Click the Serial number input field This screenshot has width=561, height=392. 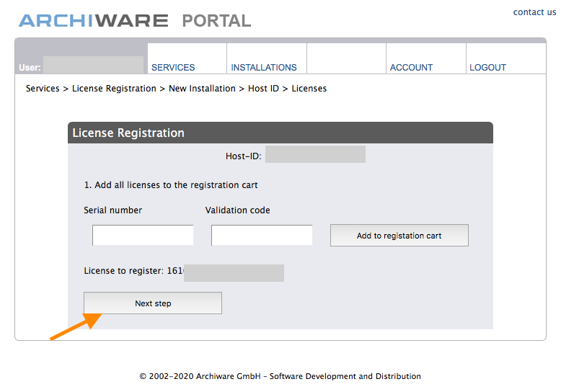[x=143, y=235]
